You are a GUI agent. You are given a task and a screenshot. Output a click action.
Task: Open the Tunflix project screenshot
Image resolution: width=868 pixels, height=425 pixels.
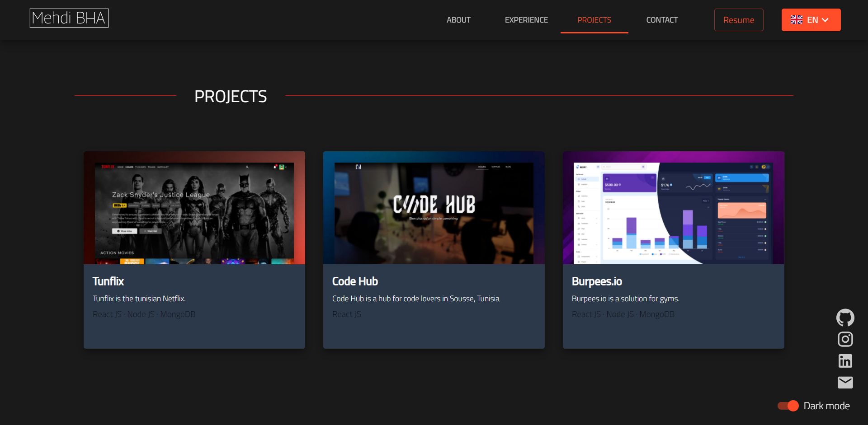pyautogui.click(x=194, y=208)
